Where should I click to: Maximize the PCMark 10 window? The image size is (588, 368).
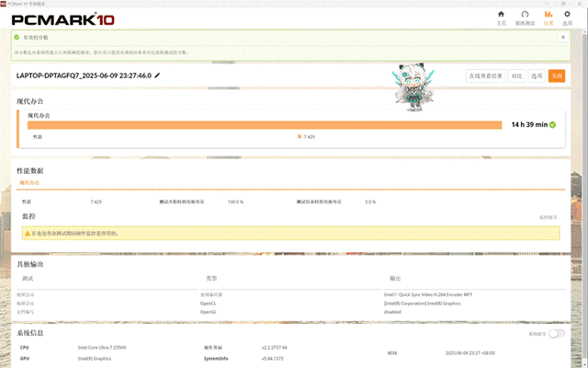(x=563, y=4)
